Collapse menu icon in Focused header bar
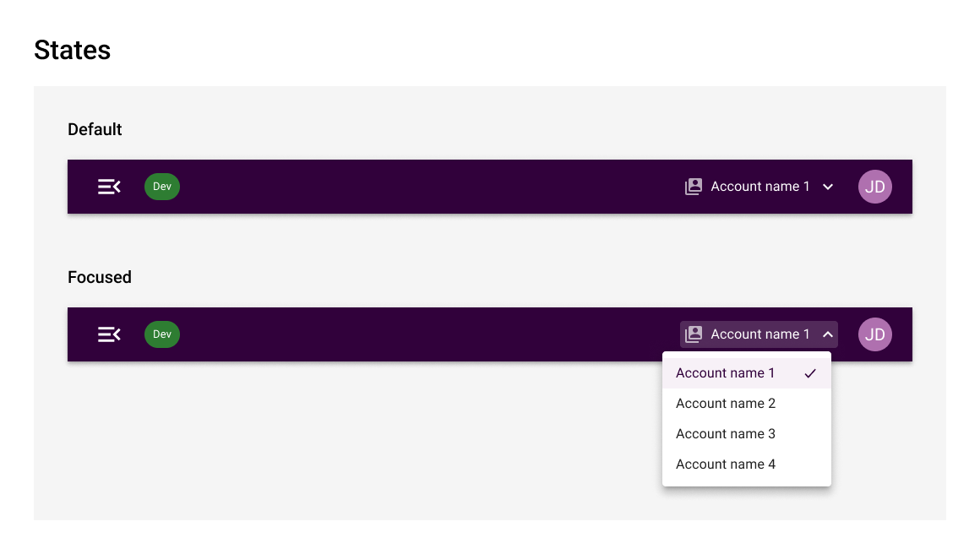The width and height of the screenshot is (980, 554). (109, 334)
